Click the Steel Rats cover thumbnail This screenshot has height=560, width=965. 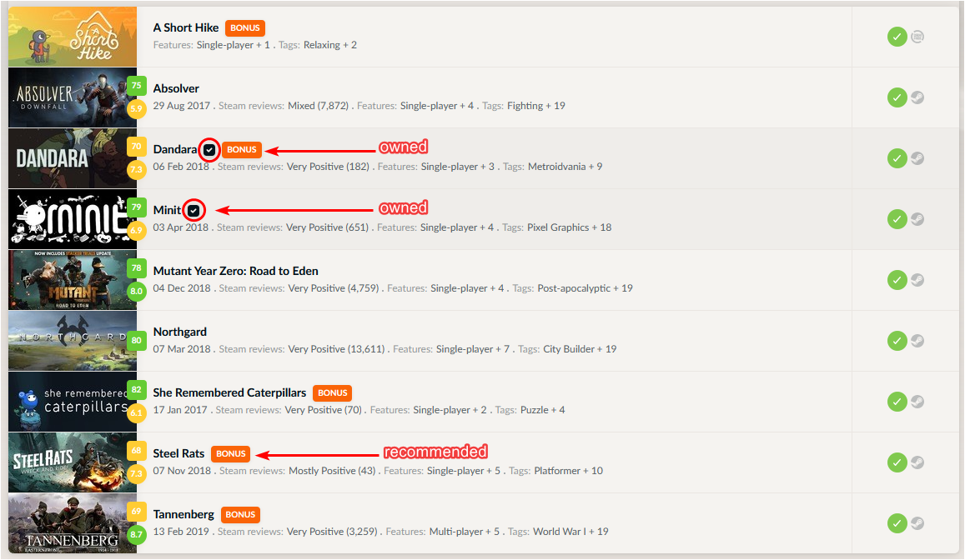point(73,462)
